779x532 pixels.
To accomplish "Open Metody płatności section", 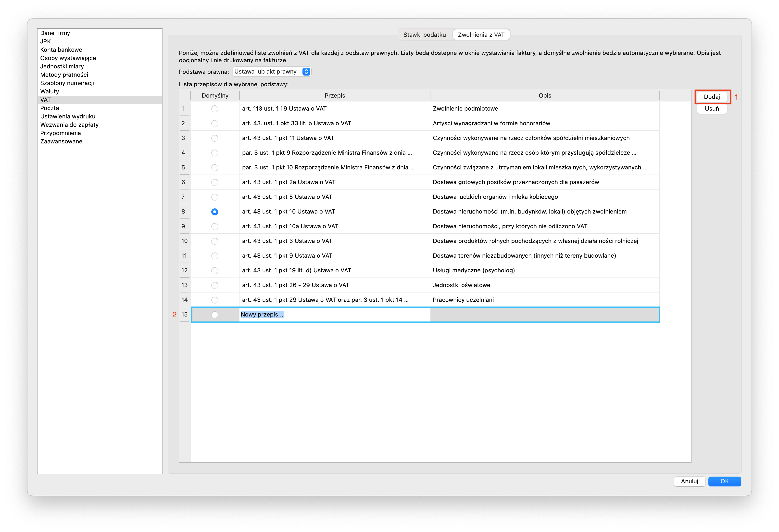I will coord(100,75).
